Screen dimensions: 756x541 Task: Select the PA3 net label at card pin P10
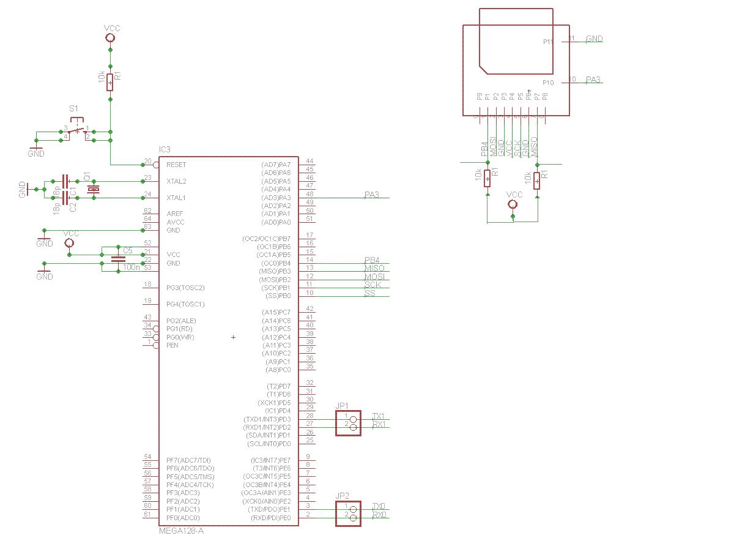(593, 80)
